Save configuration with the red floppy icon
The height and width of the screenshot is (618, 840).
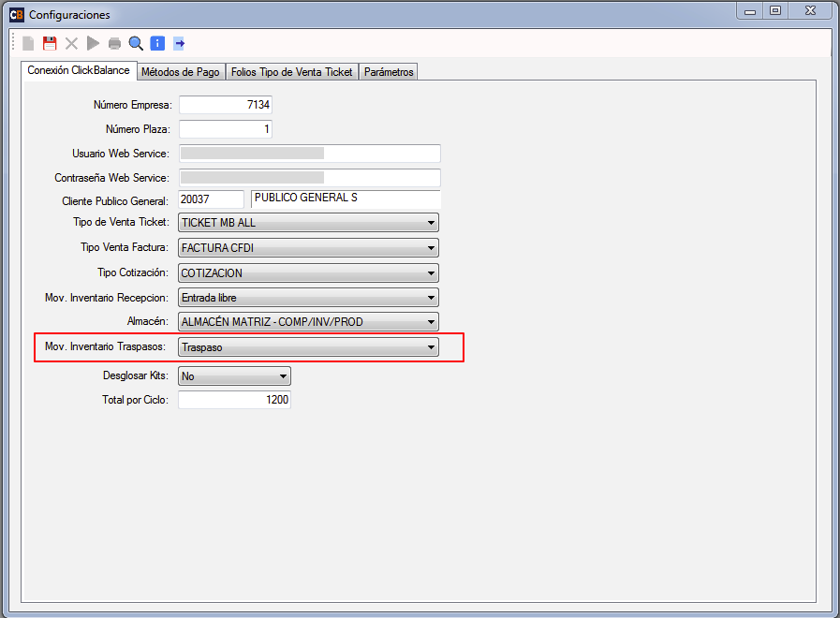50,43
